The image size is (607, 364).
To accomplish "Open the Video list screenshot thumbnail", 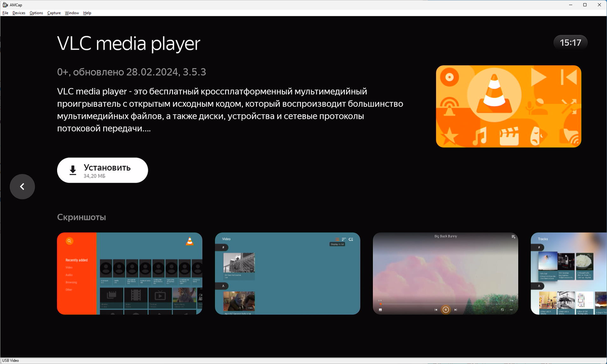I will 287,274.
